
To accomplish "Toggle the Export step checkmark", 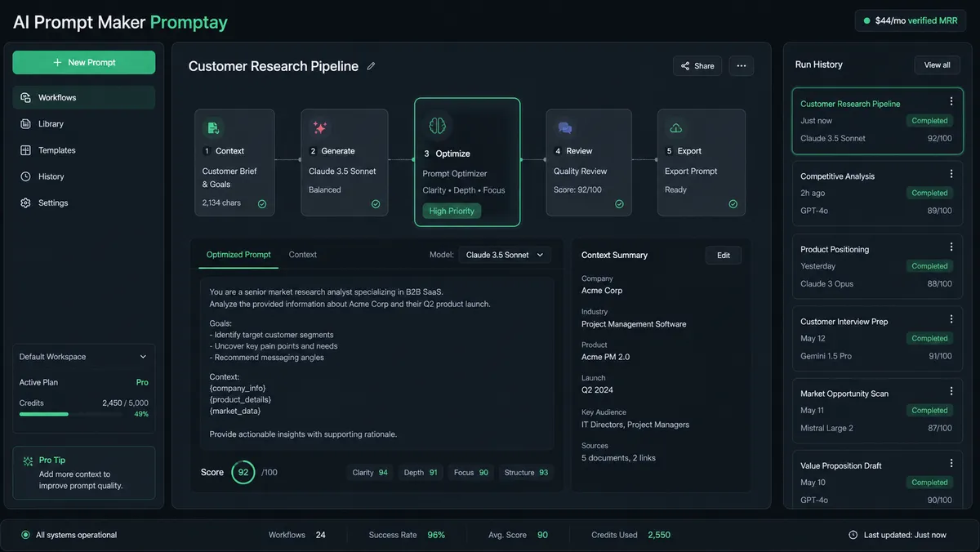I will coord(733,204).
